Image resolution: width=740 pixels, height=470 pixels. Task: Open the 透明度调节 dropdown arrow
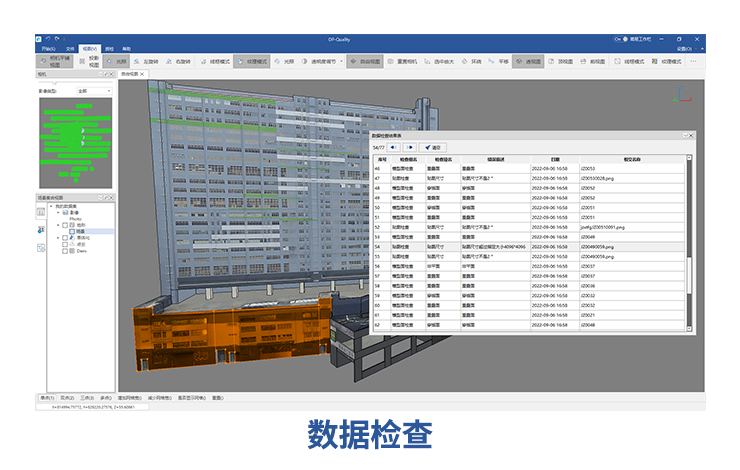pos(343,61)
